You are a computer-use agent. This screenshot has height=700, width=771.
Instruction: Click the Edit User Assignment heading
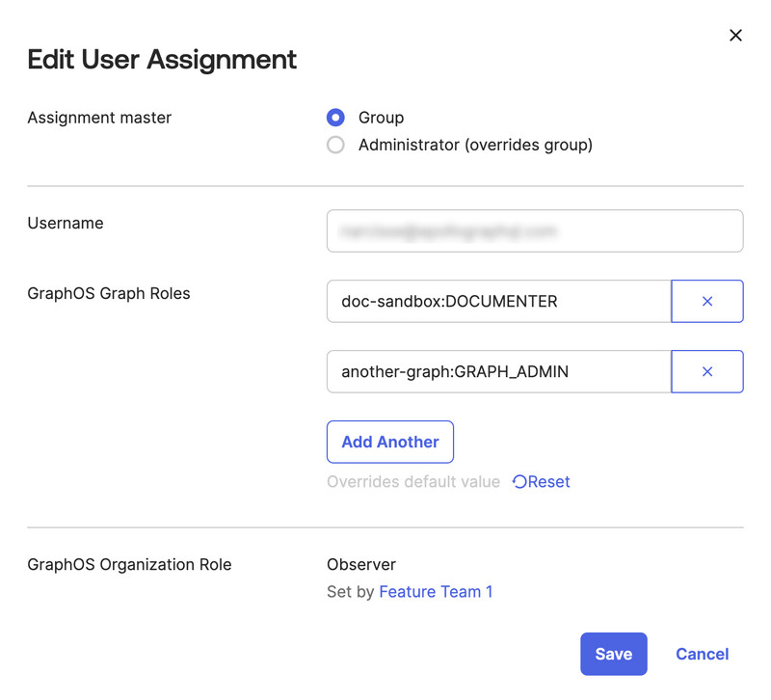(x=162, y=60)
